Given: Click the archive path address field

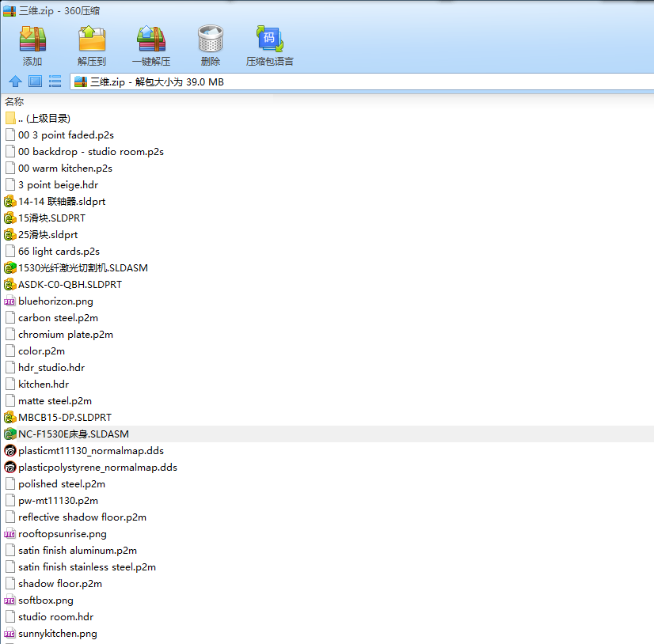Looking at the screenshot, I should click(x=362, y=81).
